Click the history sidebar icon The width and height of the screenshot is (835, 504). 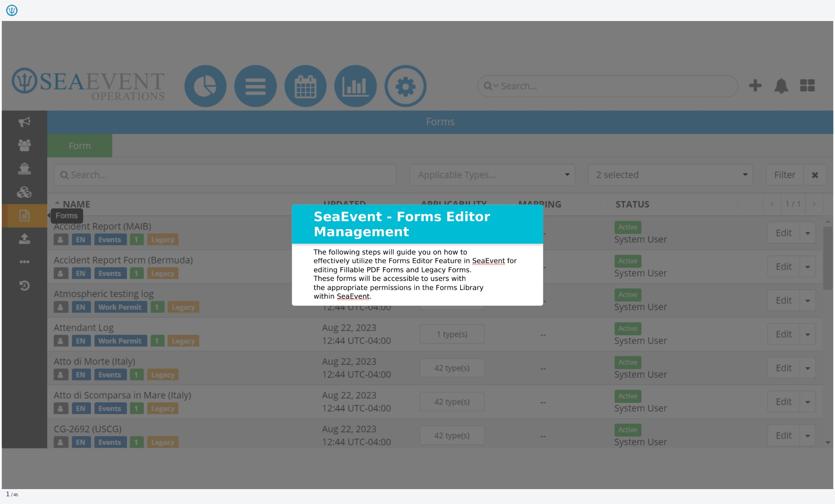pyautogui.click(x=24, y=285)
